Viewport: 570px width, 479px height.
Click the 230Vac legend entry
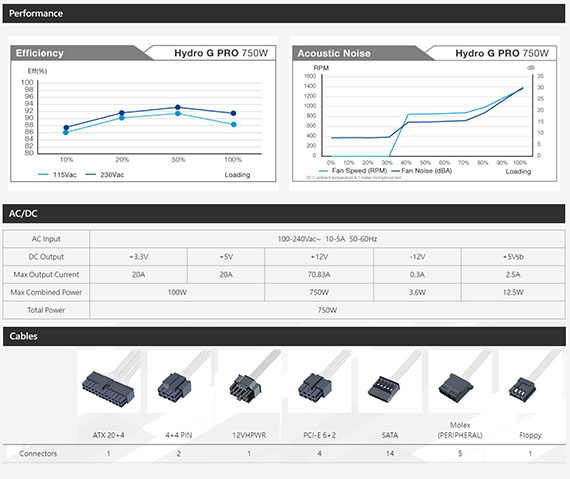click(x=105, y=175)
